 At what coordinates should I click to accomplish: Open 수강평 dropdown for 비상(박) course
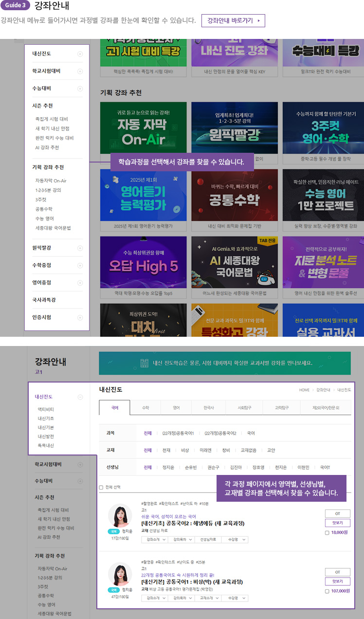pos(235,598)
